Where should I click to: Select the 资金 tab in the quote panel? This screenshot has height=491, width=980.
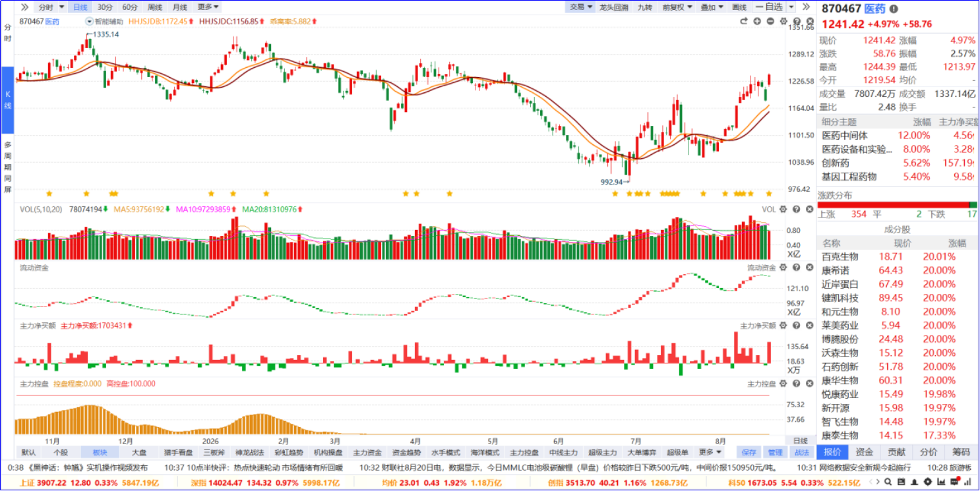pyautogui.click(x=865, y=452)
